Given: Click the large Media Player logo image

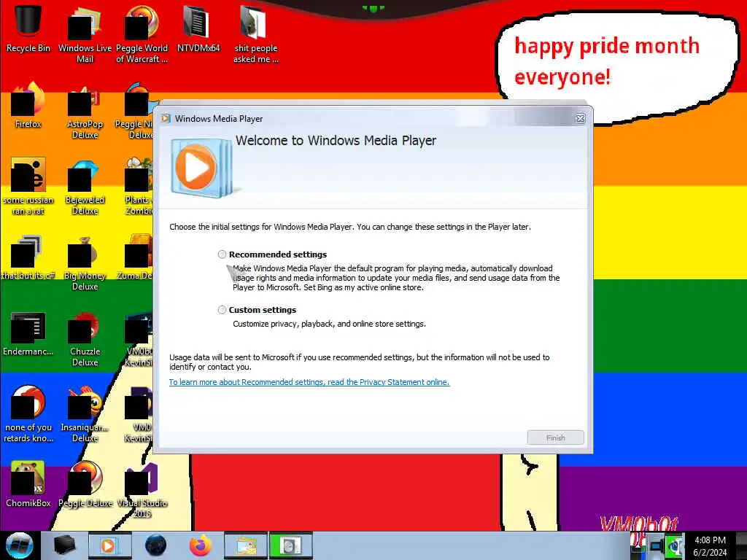Looking at the screenshot, I should pyautogui.click(x=203, y=168).
